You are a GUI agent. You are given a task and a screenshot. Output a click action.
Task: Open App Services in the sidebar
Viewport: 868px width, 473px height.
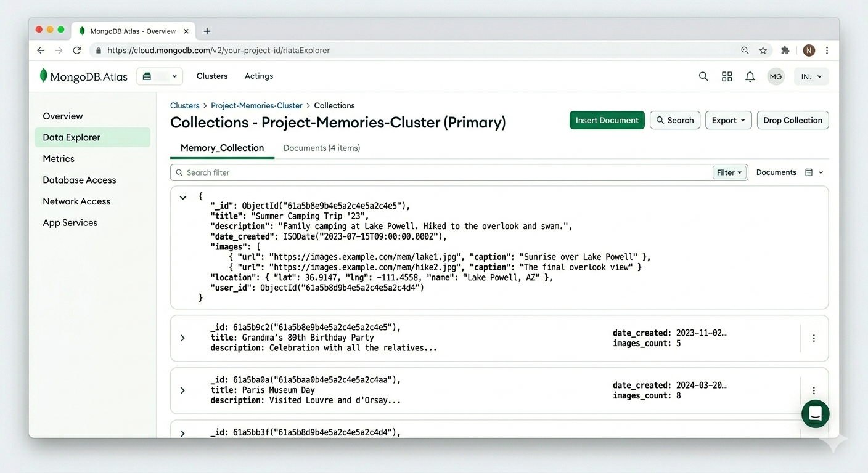tap(70, 222)
